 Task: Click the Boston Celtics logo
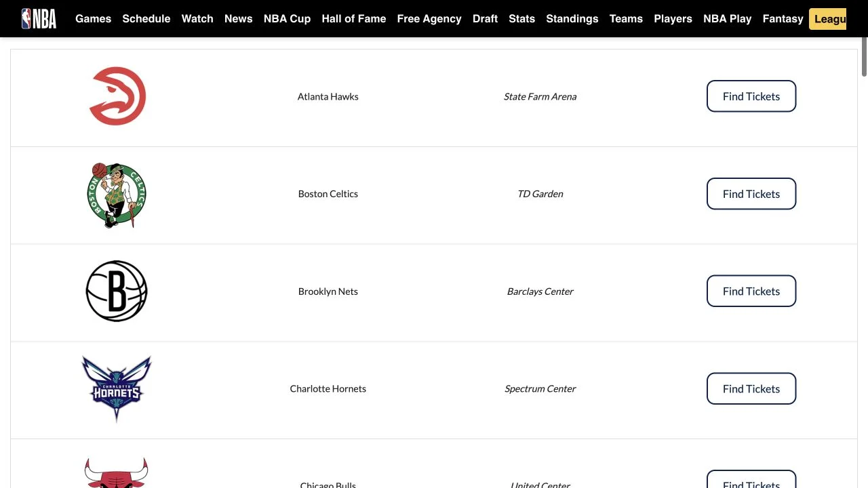point(117,195)
